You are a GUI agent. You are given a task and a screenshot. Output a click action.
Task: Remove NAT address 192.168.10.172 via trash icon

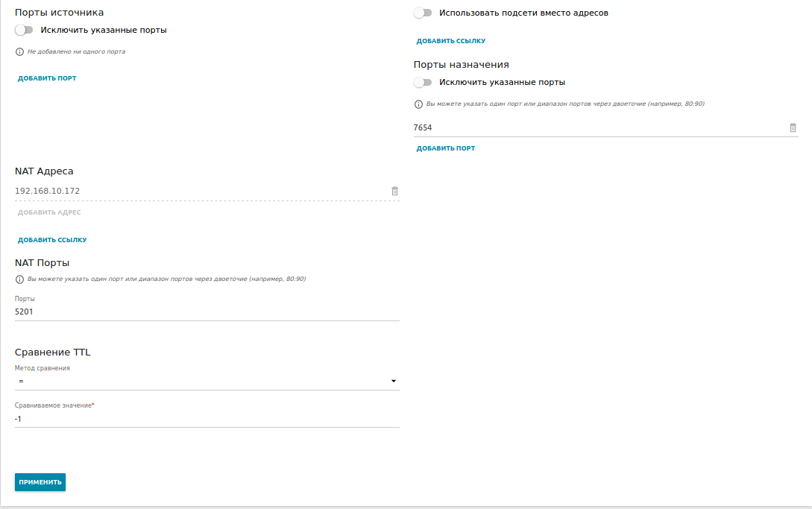[x=394, y=191]
